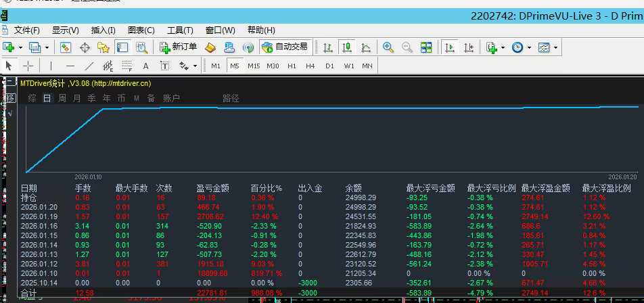Open the Data Window crosshair-circle icon
The height and width of the screenshot is (303, 644).
click(x=85, y=47)
